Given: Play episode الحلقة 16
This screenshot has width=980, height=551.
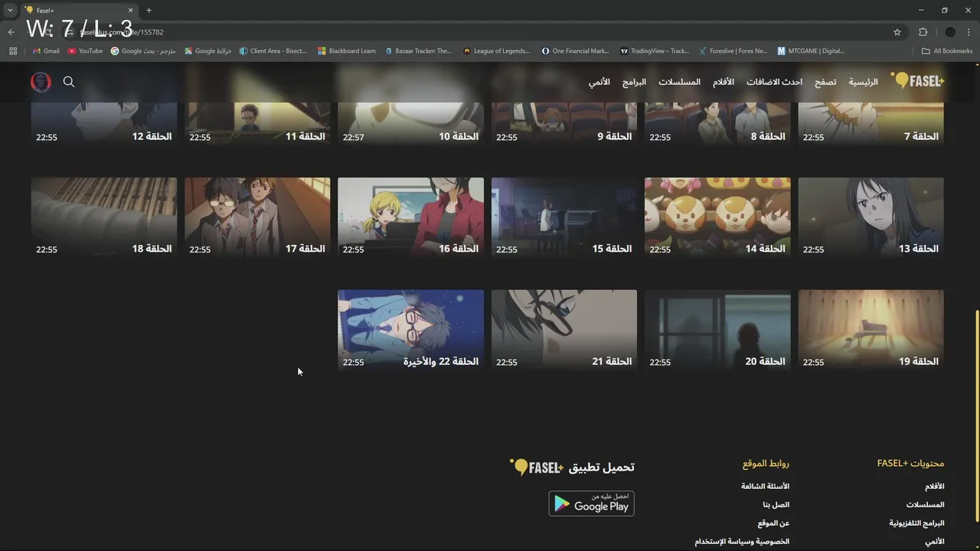Looking at the screenshot, I should click(410, 218).
